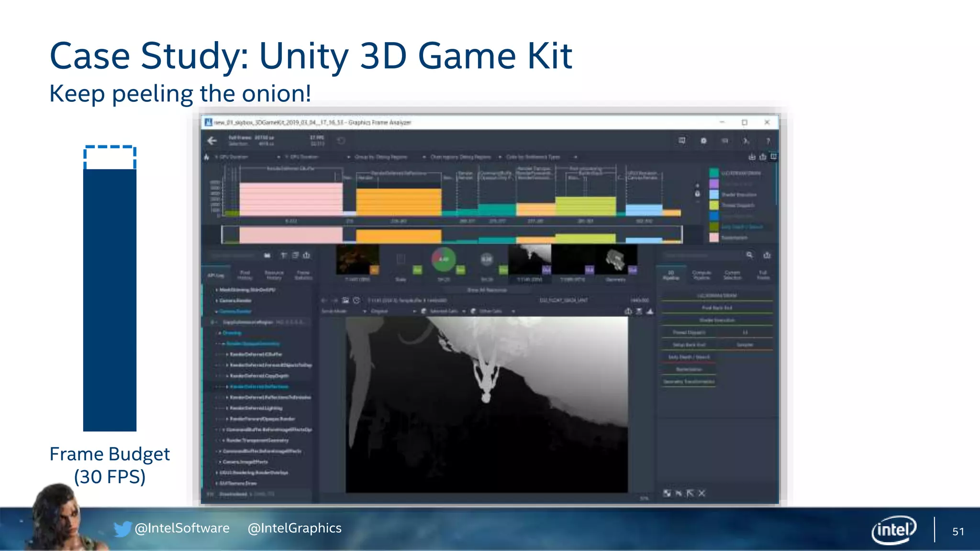980x551 pixels.
Task: Click the previous arrow in the render target toolbar
Action: 324,300
